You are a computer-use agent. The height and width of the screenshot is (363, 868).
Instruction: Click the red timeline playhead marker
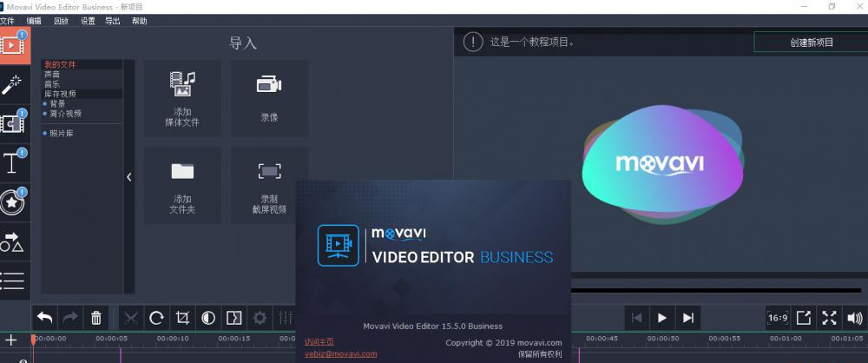(x=33, y=340)
